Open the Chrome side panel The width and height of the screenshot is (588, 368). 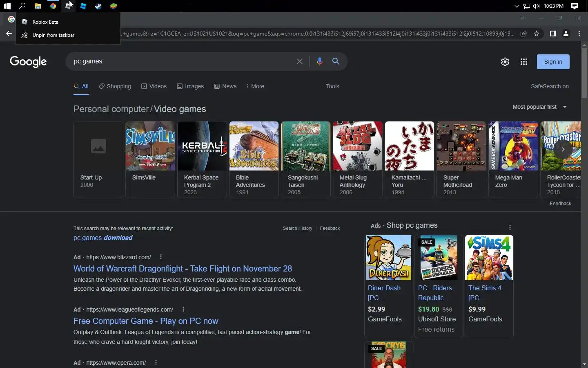coord(552,34)
